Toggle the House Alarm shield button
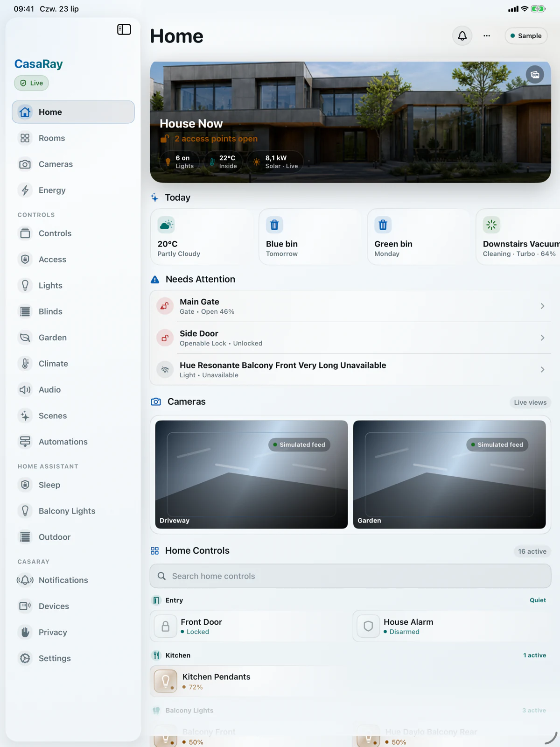Viewport: 560px width, 747px height. click(368, 627)
